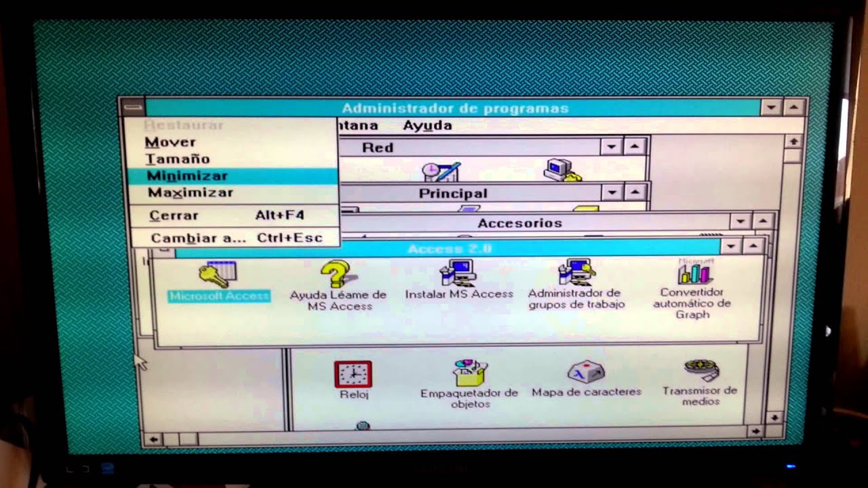Click Principal window's up-arrow maximize button

pos(634,192)
